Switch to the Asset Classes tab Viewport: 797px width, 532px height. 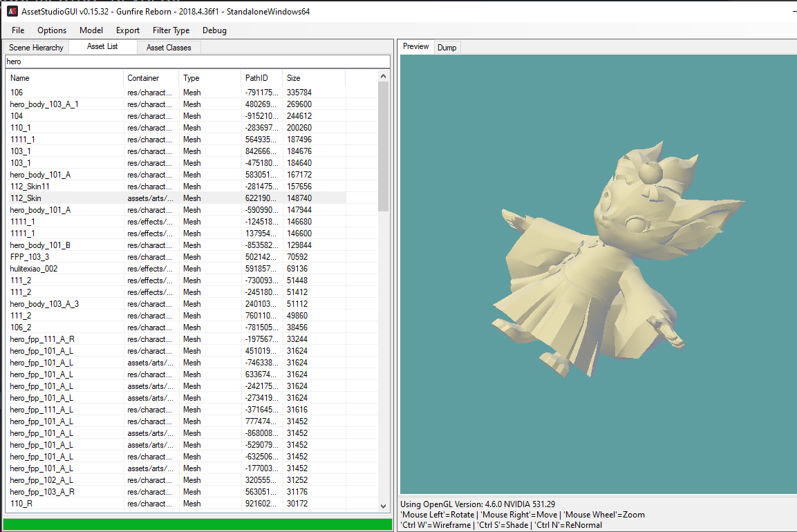tap(169, 48)
